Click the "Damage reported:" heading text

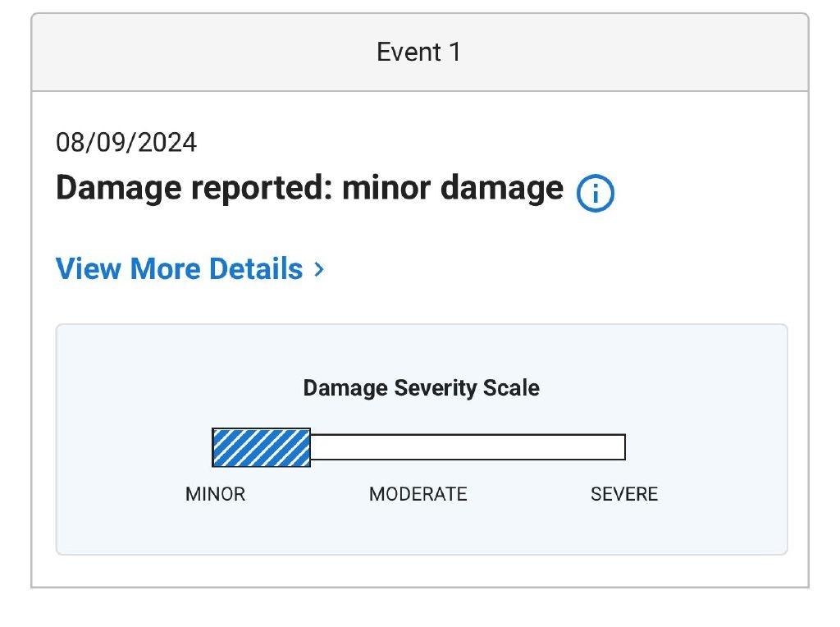coord(194,189)
